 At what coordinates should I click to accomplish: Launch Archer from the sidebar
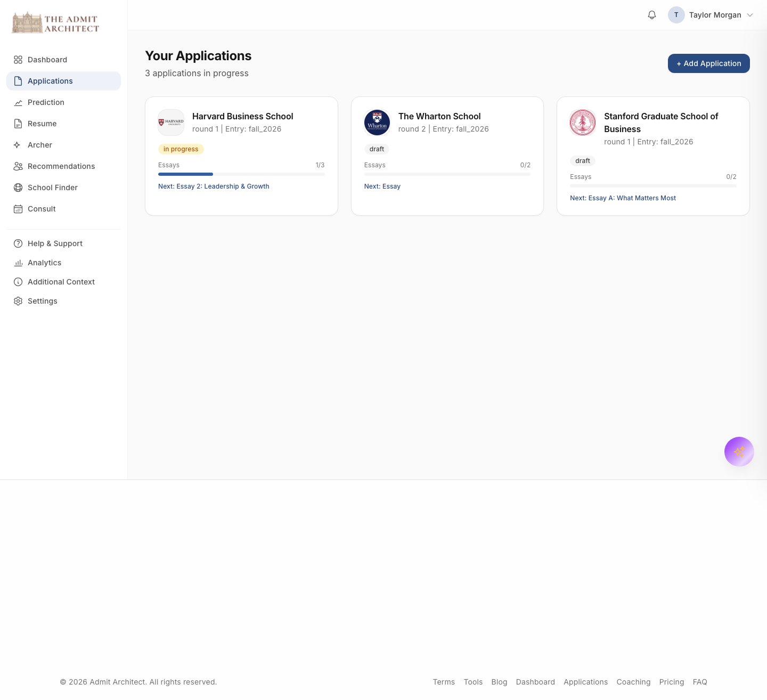coord(39,145)
